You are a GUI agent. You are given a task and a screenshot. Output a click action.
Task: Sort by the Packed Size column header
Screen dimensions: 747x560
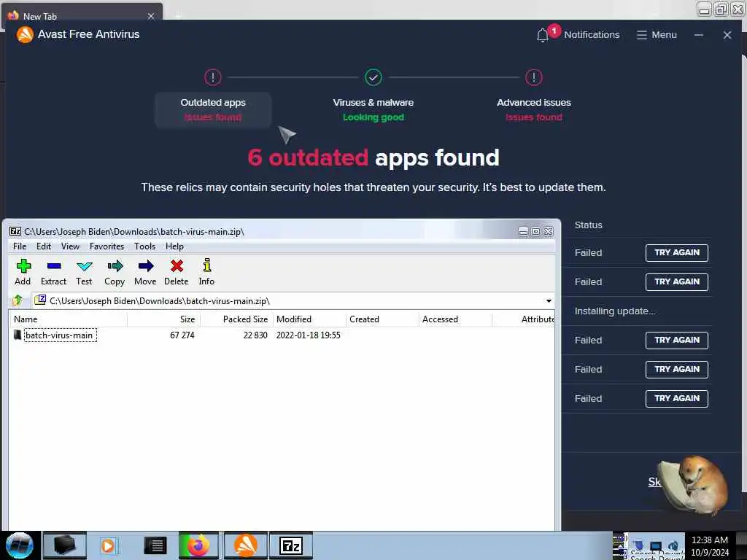[x=237, y=319]
